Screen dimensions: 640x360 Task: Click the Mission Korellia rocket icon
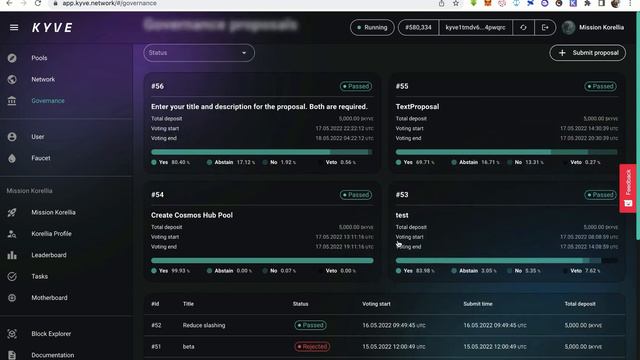(x=12, y=212)
